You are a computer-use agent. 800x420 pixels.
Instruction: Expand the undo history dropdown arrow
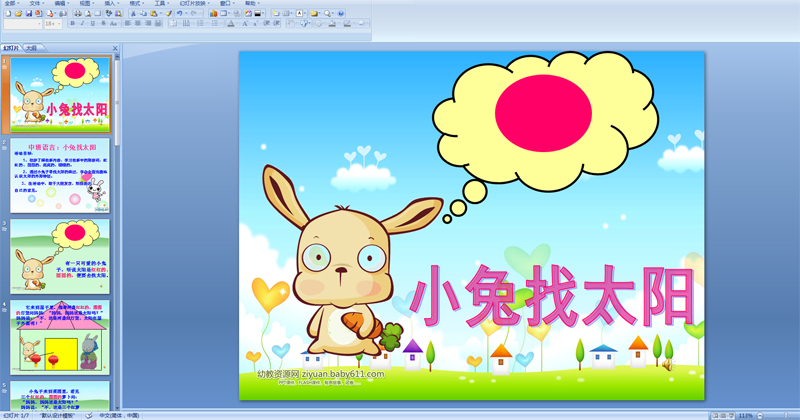(186, 13)
